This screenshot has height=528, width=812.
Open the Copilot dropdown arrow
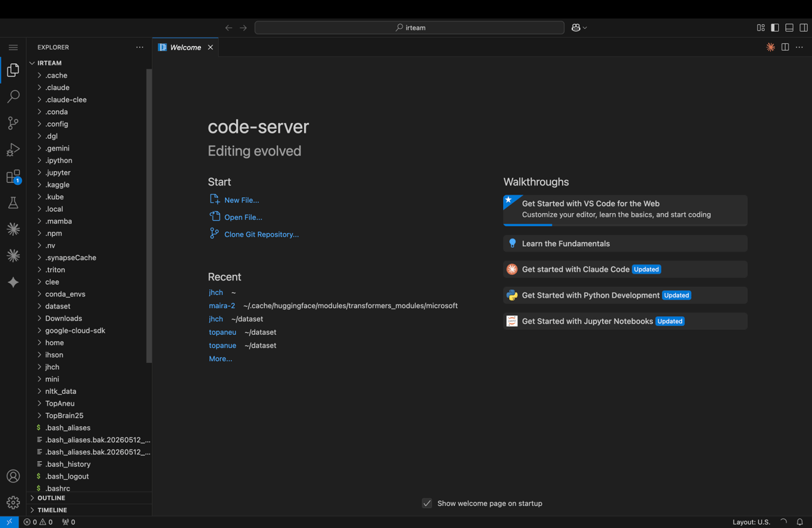(585, 28)
